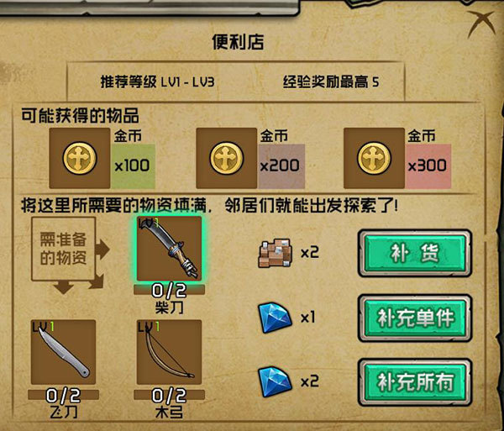Select the 木弓 wooden bow slot
Image resolution: width=504 pixels, height=431 pixels.
[169, 352]
